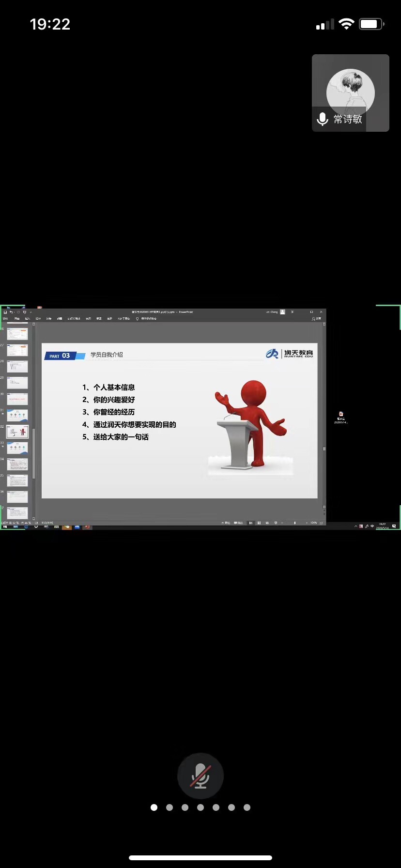Click the PowerPoint account user avatar icon
This screenshot has height=868, width=401.
point(283,312)
